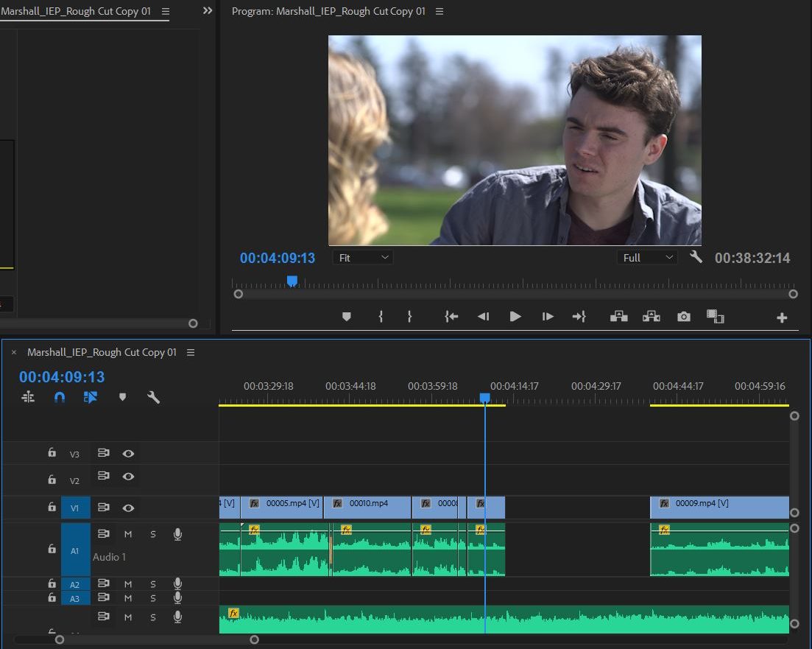Open Comparison View button
The image size is (812, 649).
[715, 316]
